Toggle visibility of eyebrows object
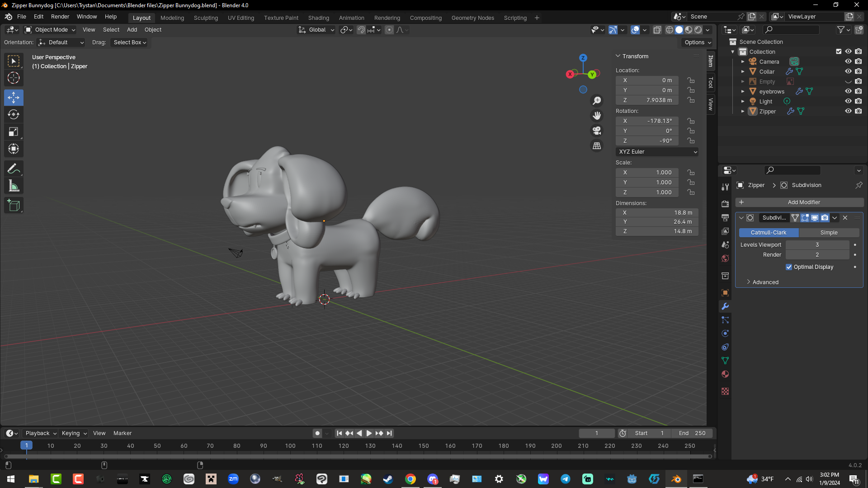 click(x=848, y=91)
